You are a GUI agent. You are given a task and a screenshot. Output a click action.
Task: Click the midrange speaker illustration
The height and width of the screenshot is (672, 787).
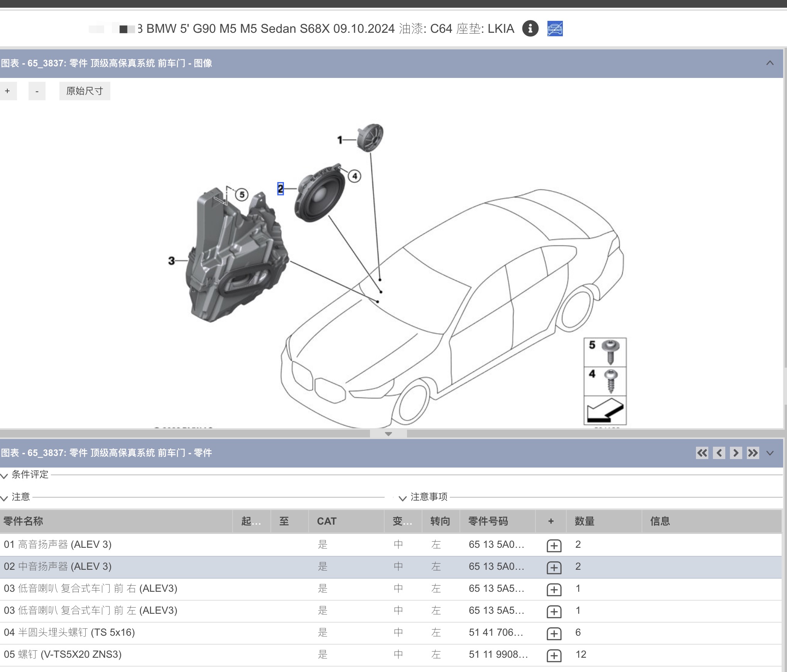(319, 193)
